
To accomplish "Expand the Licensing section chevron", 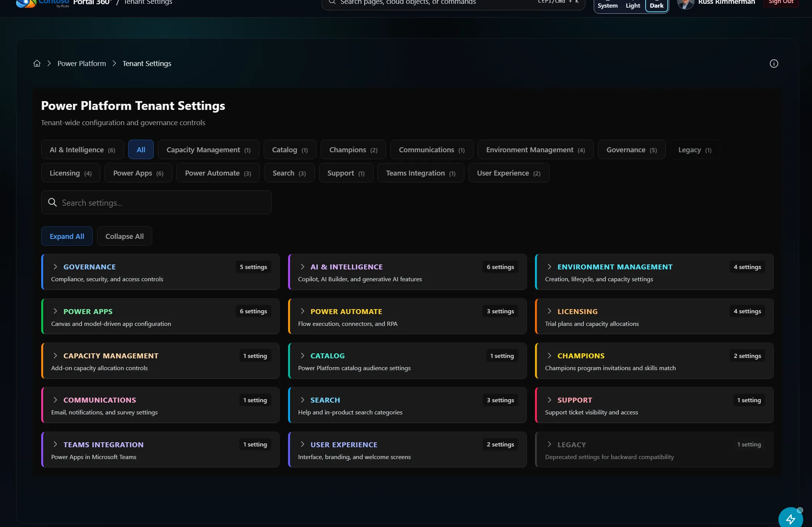I will 549,311.
